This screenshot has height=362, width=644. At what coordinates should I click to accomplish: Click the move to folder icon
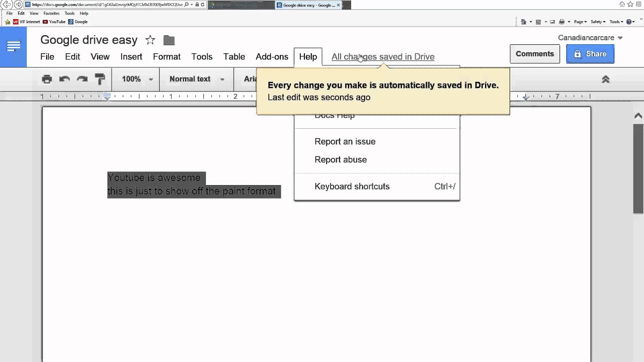point(169,40)
